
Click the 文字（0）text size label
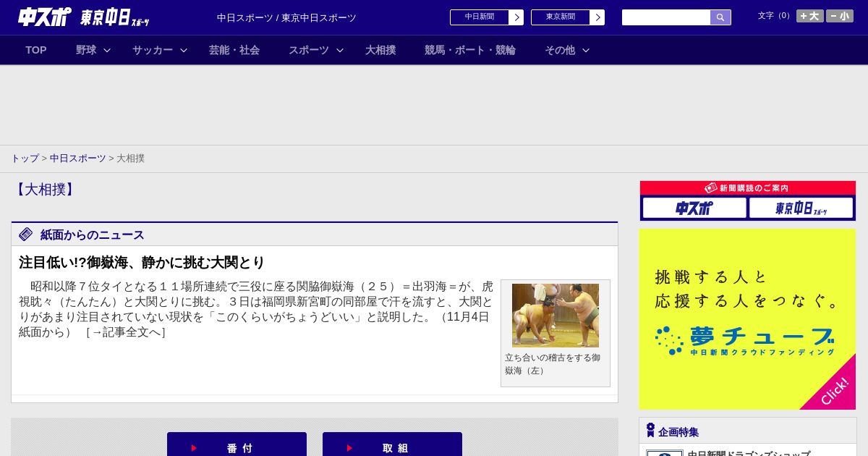(x=775, y=16)
